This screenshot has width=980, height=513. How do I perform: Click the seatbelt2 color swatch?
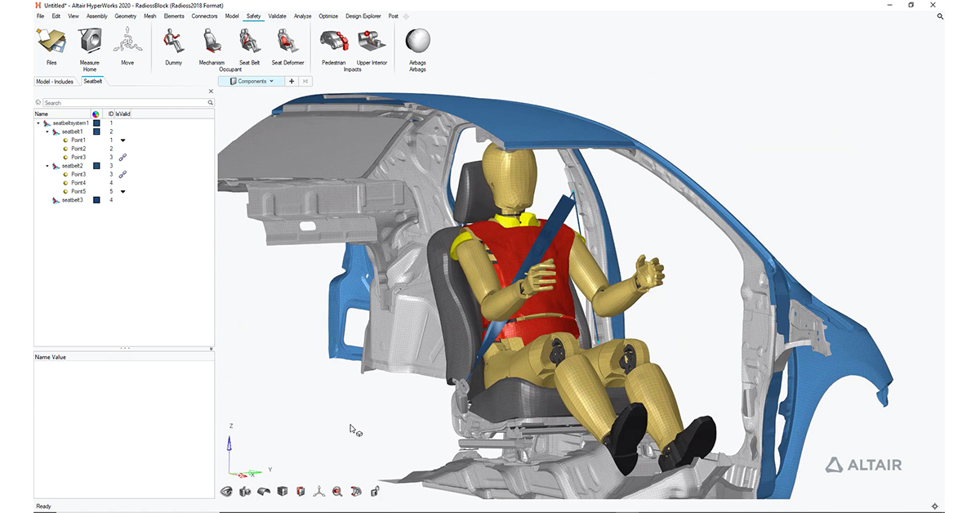click(x=96, y=166)
